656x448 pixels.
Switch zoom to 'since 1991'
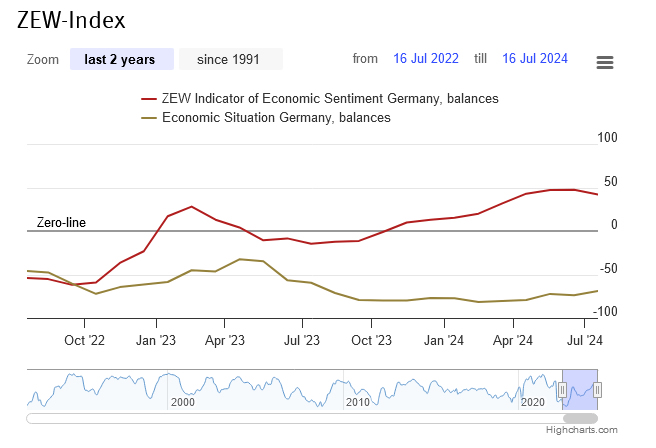228,59
